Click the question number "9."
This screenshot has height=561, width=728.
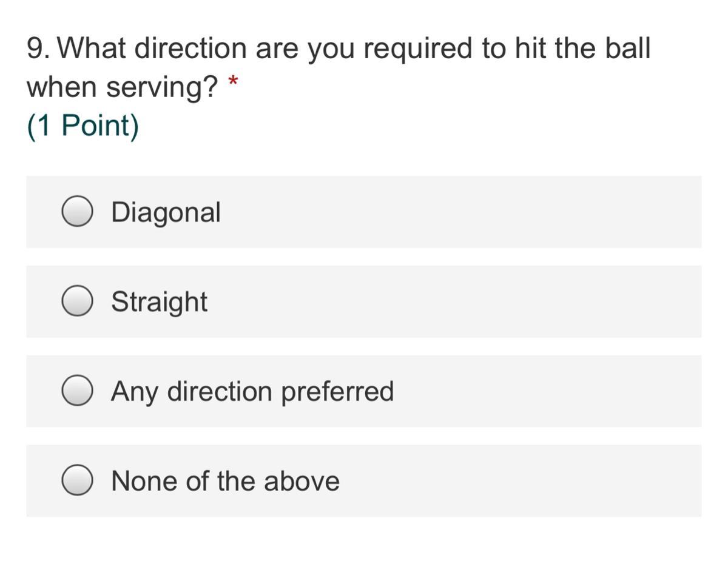pos(39,49)
